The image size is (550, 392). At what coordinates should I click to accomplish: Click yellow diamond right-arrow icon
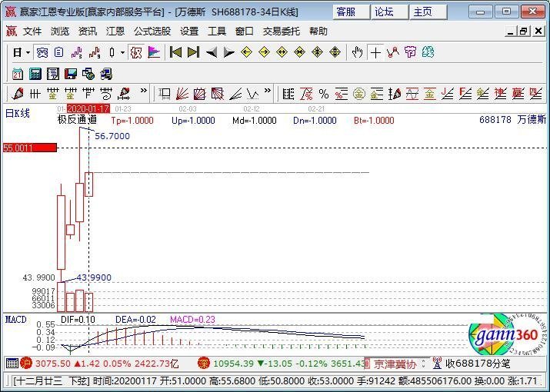(x=264, y=52)
